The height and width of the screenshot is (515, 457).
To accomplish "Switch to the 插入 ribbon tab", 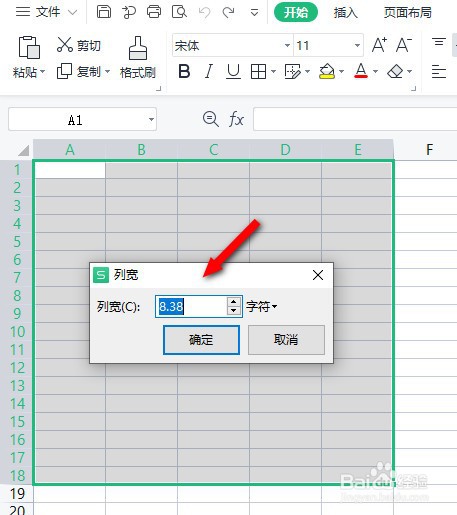I will point(346,13).
